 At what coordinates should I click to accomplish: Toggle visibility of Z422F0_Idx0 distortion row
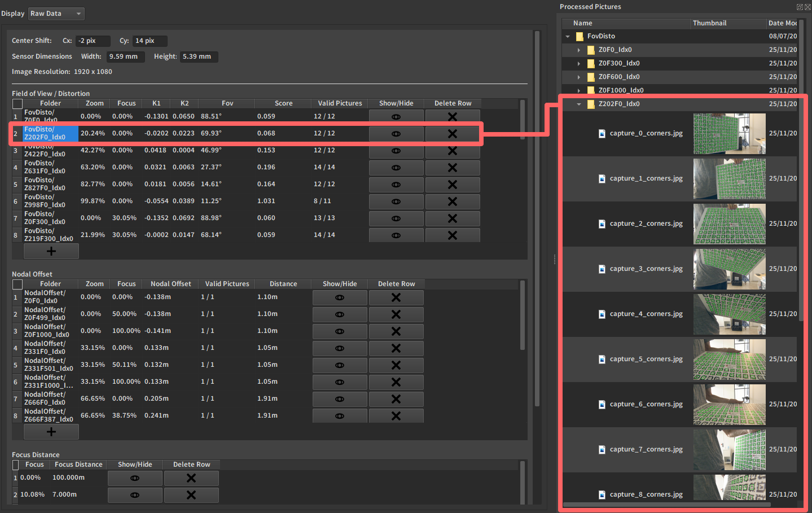[396, 151]
